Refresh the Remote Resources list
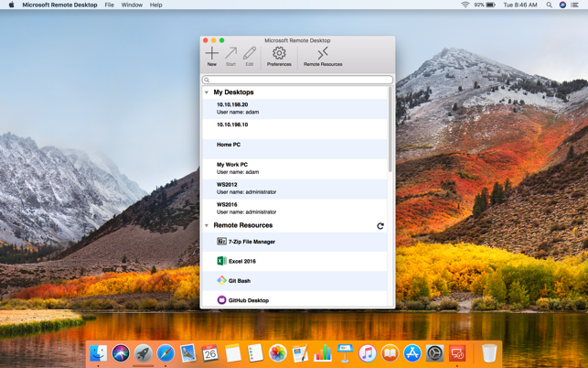Screen dimensions: 588x368 click(x=380, y=225)
